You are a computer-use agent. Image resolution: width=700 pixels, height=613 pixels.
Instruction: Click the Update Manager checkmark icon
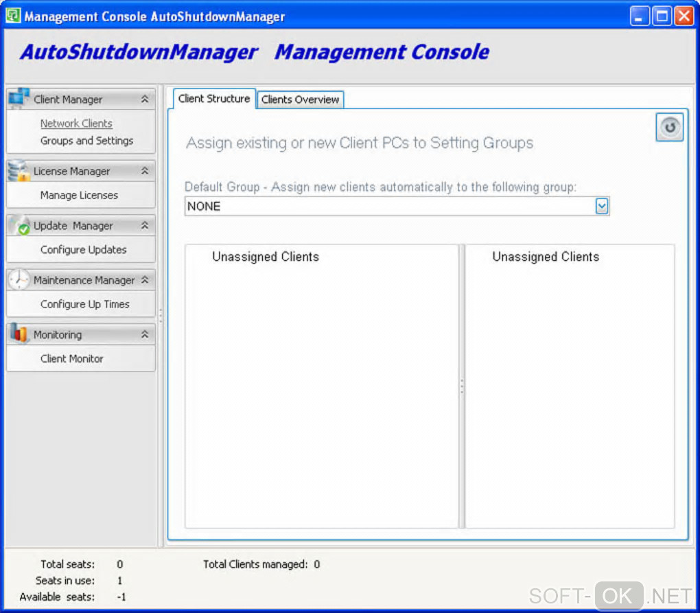(x=19, y=225)
